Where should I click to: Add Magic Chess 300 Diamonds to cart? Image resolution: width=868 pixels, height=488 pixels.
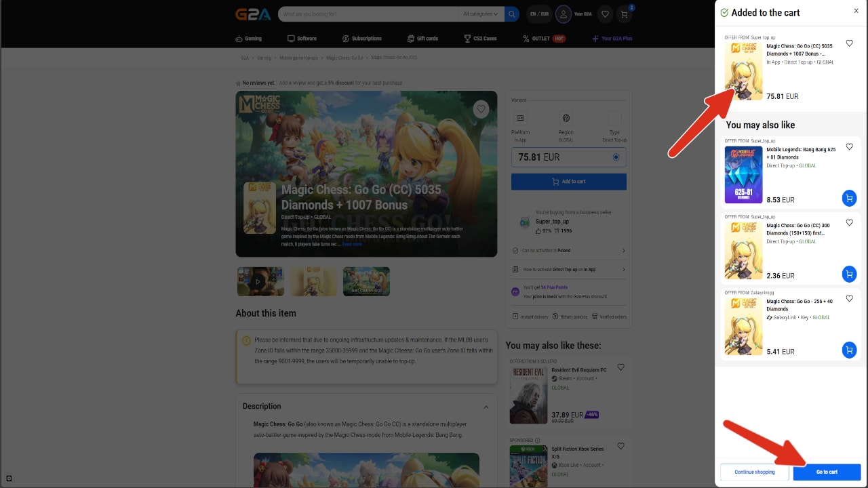tap(848, 274)
